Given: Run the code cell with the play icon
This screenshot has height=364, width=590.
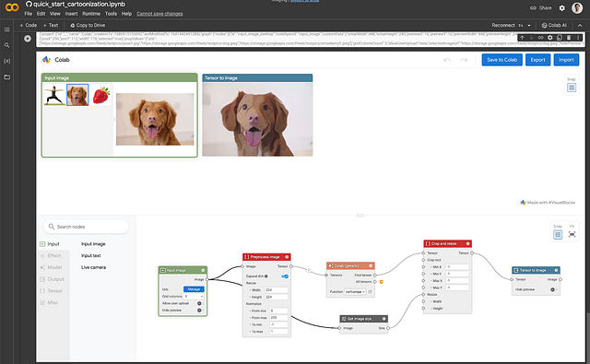Looking at the screenshot, I should [28, 39].
